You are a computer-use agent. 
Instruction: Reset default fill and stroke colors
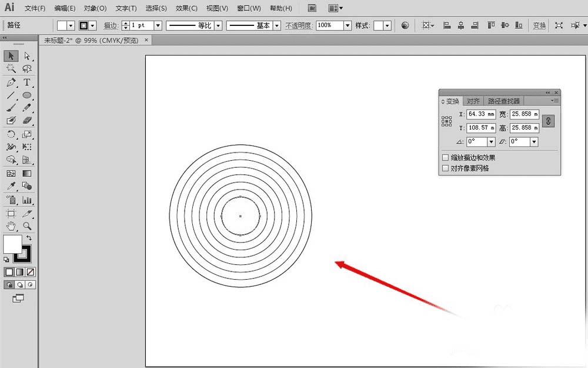6,260
